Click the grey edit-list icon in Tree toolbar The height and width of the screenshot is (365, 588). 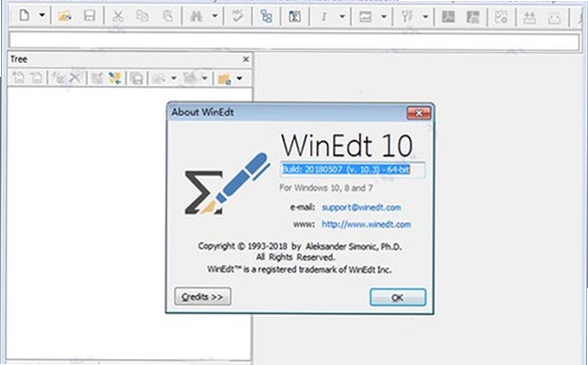[x=97, y=78]
